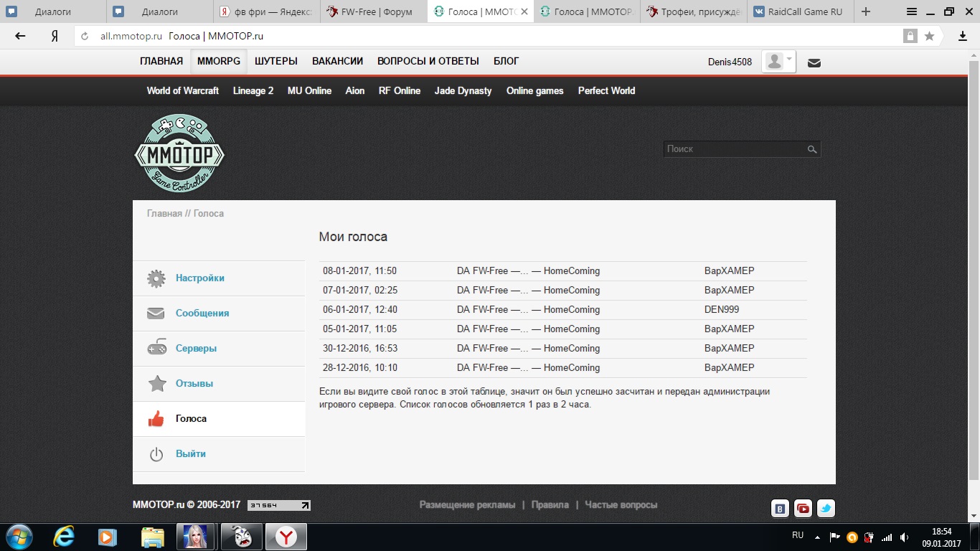Open the YouTube icon in footer

(x=803, y=509)
